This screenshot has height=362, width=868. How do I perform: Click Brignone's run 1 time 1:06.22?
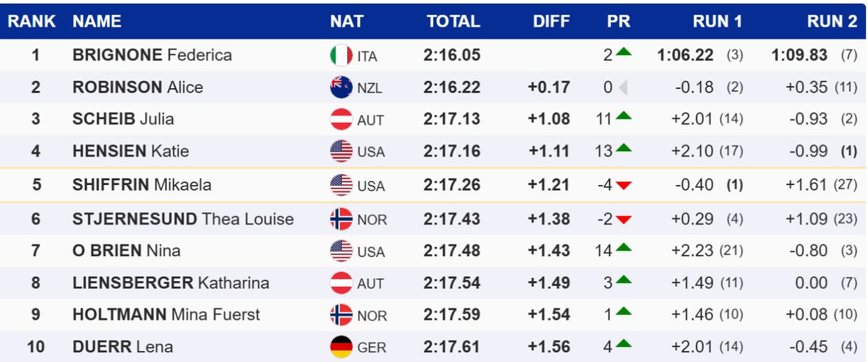(685, 56)
